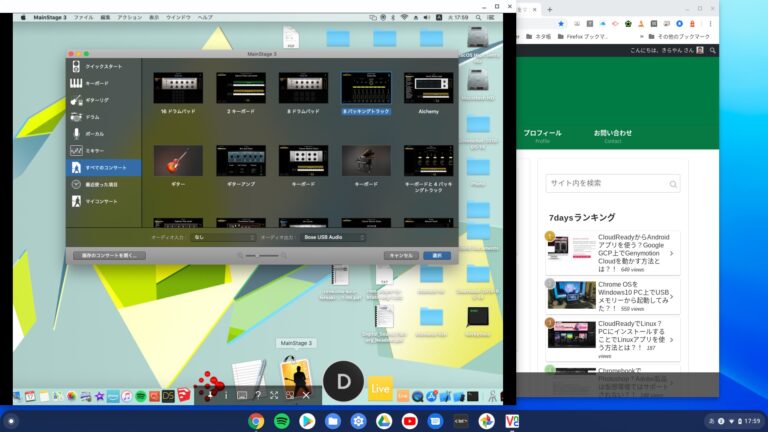Open Chrome three-dot menu
The height and width of the screenshot is (432, 768).
tap(710, 24)
